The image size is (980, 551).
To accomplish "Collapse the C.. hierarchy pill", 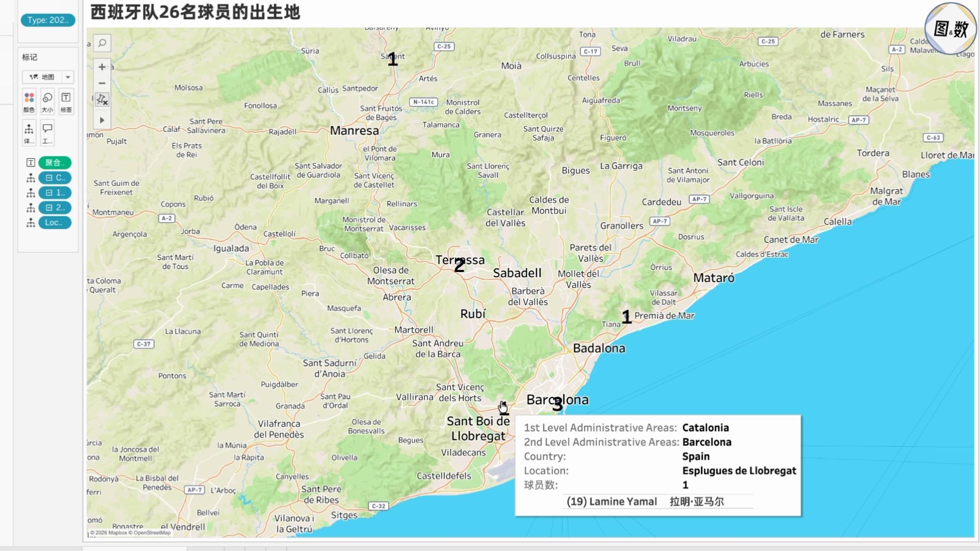I will click(x=54, y=178).
